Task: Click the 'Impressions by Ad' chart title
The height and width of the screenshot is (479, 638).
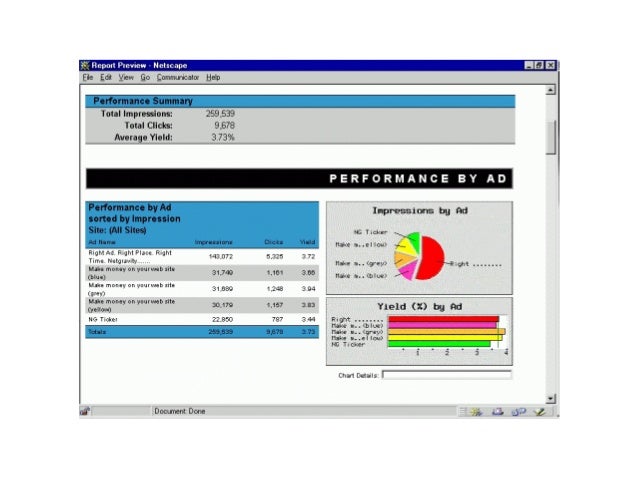Action: click(x=420, y=211)
